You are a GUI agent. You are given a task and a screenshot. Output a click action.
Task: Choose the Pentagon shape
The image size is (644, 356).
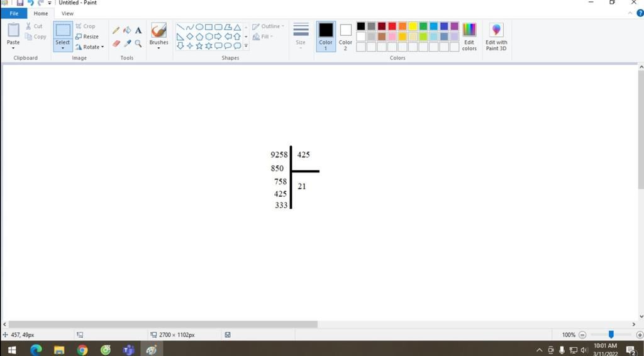click(199, 36)
